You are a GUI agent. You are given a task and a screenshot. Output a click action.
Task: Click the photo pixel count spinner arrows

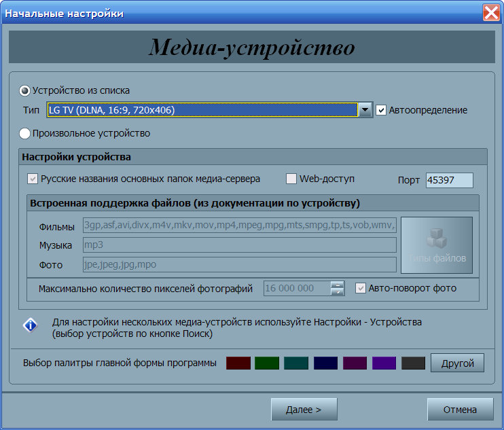tap(338, 288)
